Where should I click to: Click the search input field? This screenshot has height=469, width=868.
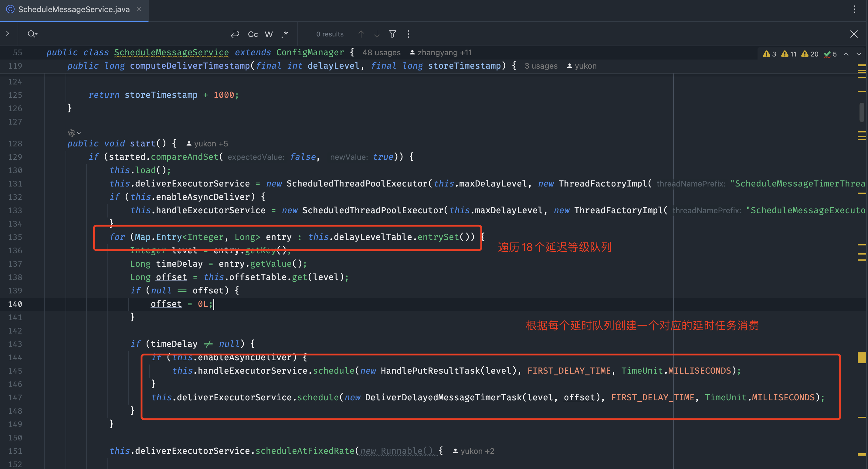coord(133,34)
